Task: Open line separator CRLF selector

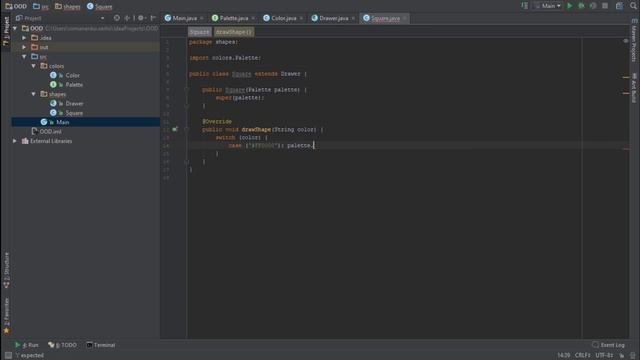Action: click(x=582, y=356)
